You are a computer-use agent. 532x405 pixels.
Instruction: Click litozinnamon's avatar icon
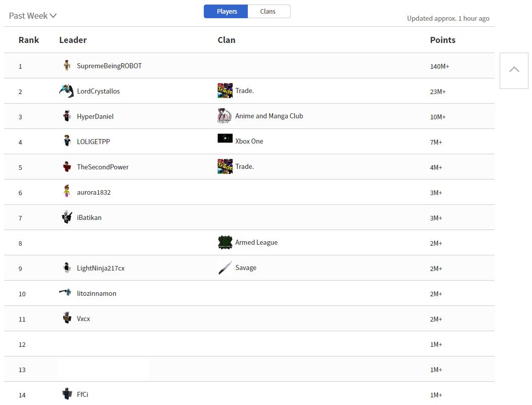[x=65, y=292]
